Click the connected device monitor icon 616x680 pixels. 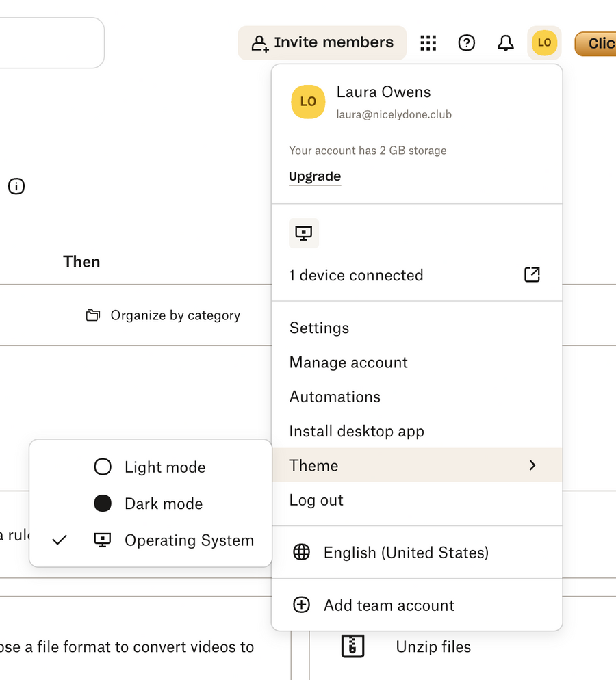point(303,233)
